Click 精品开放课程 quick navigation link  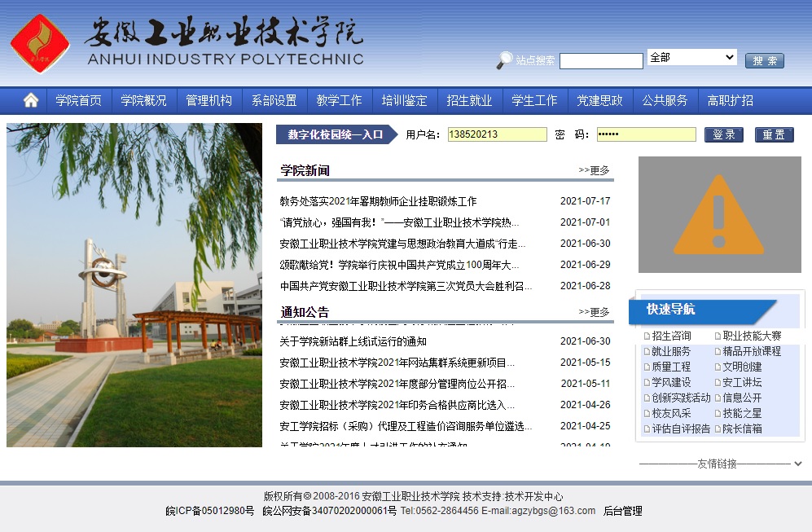coord(752,351)
